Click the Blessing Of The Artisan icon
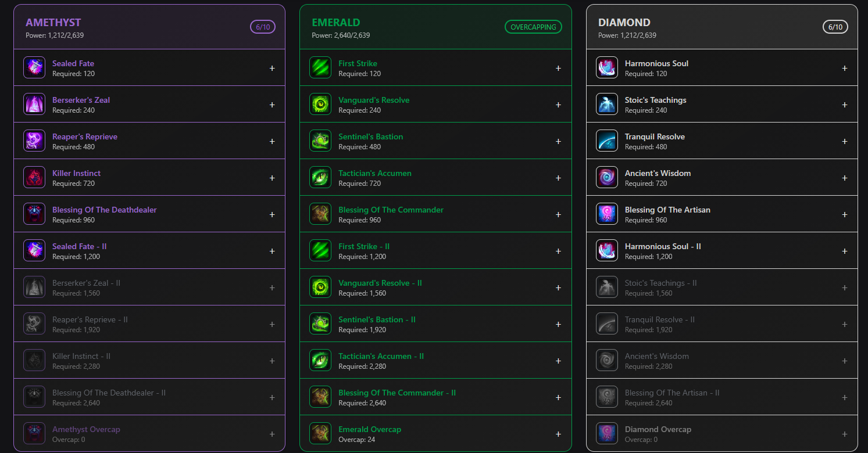The height and width of the screenshot is (453, 868). coord(607,214)
